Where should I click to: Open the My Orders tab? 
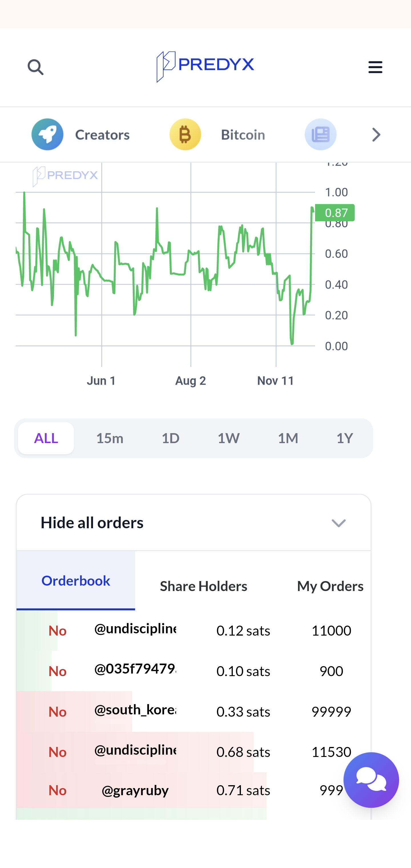pos(330,586)
